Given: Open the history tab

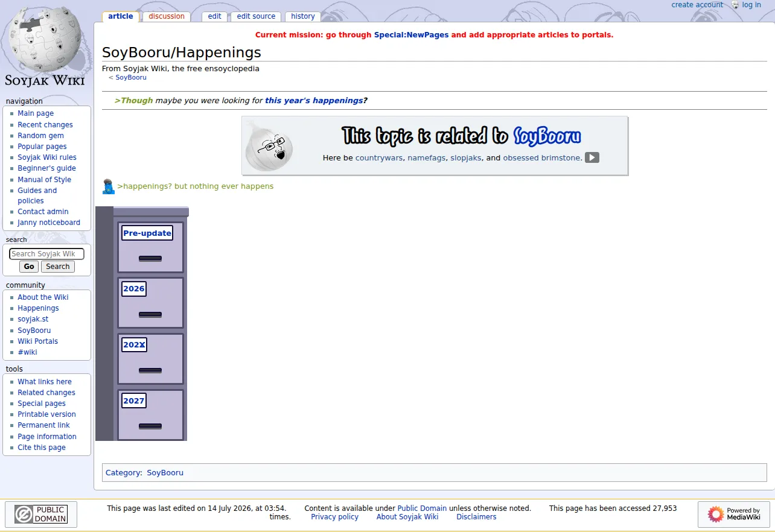Looking at the screenshot, I should [x=303, y=16].
